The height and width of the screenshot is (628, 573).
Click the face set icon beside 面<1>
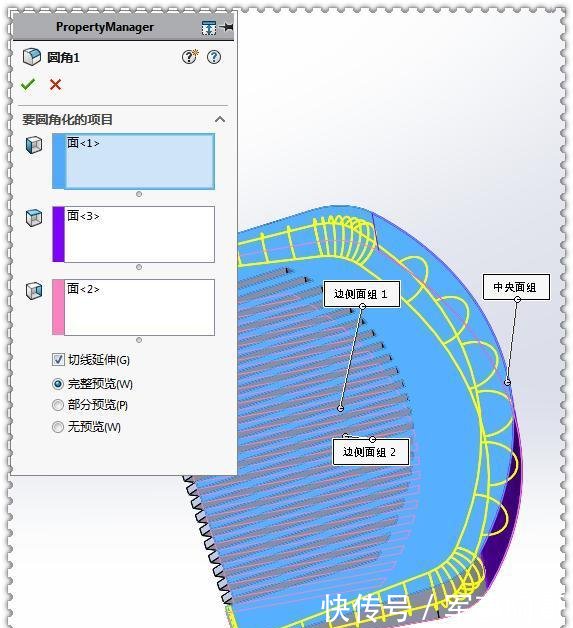coord(34,145)
